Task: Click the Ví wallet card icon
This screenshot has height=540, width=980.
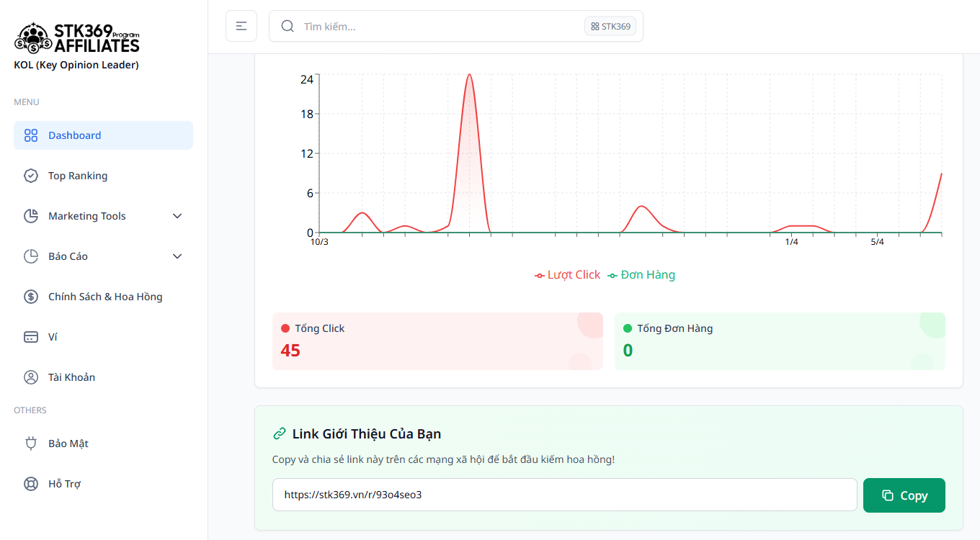Action: (31, 337)
